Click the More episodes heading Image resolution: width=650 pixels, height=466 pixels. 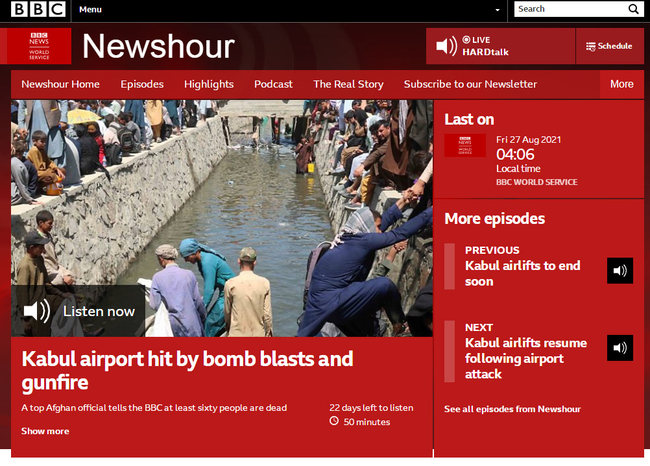click(495, 218)
